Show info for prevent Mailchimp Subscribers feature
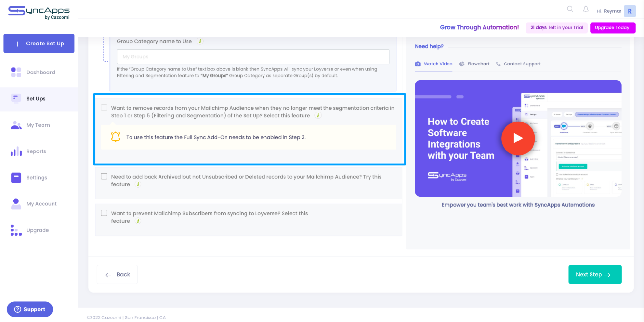The width and height of the screenshot is (644, 322). point(138,221)
